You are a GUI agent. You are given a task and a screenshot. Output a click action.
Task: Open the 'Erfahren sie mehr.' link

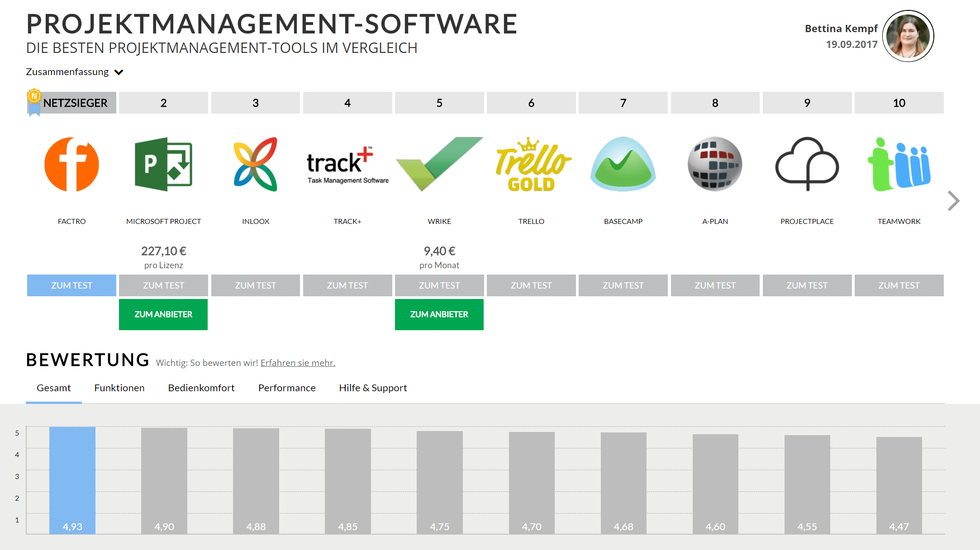tap(298, 363)
